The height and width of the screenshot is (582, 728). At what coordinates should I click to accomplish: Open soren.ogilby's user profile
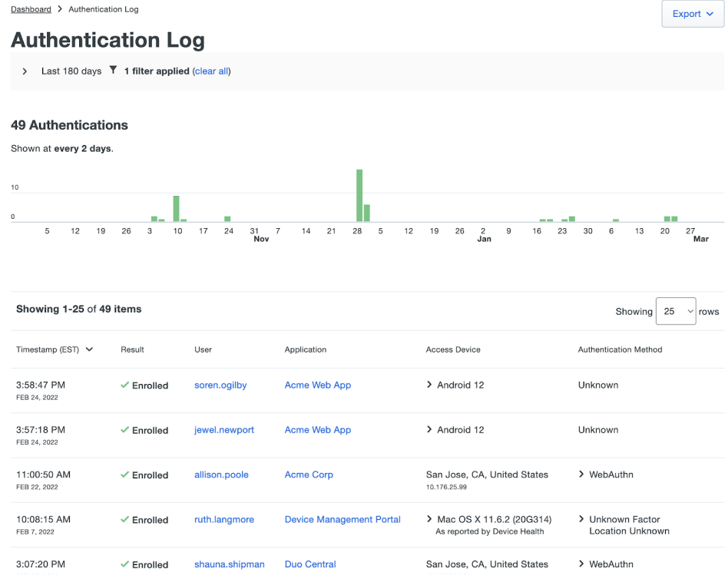coord(220,385)
